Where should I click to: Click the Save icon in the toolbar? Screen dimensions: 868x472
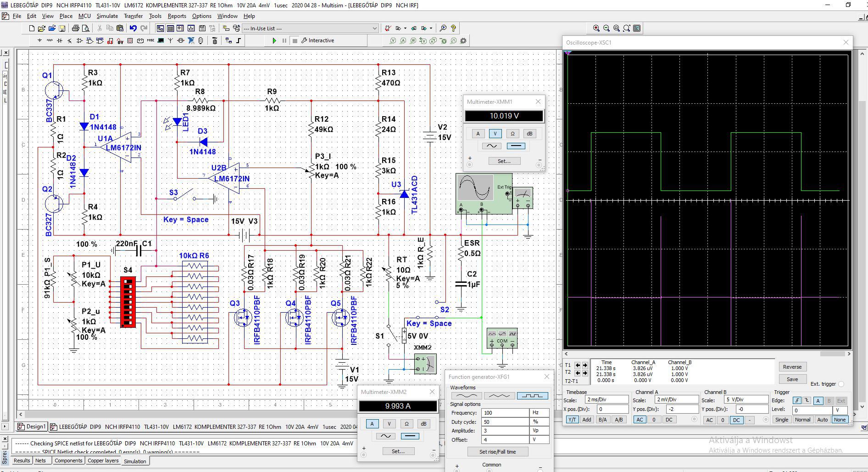pos(62,28)
